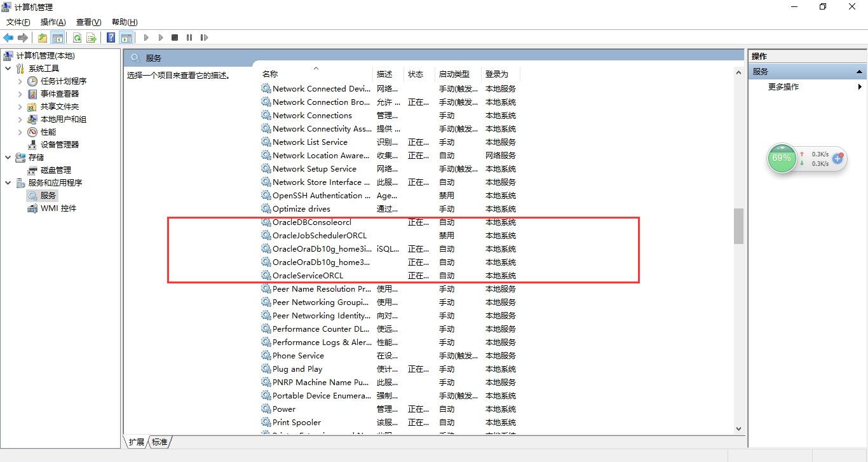This screenshot has height=462, width=868.
Task: Click the blue plus icon on speed widget
Action: tap(837, 158)
